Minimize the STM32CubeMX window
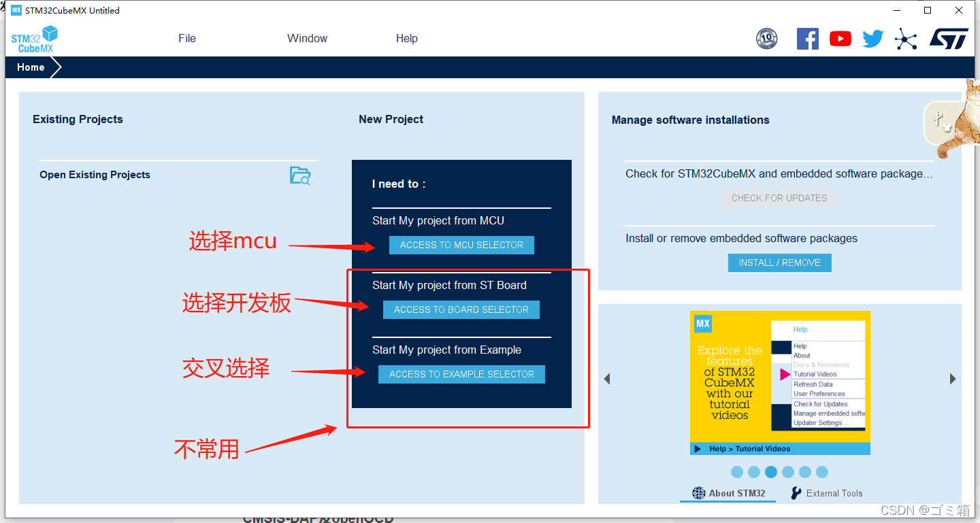The width and height of the screenshot is (980, 523). pos(896,10)
